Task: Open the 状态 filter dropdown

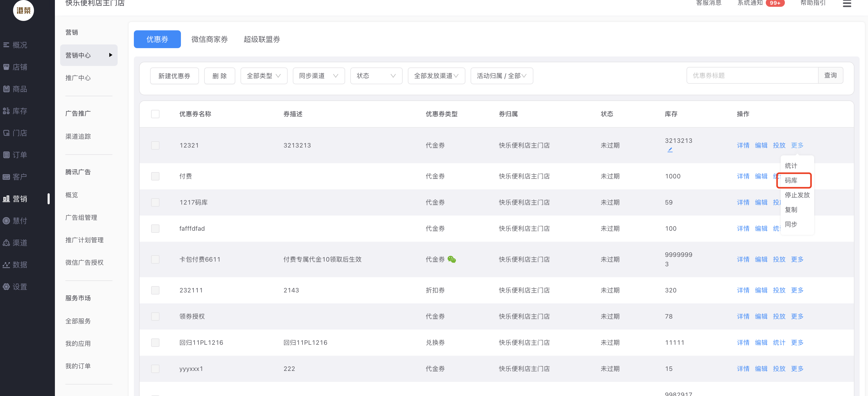Action: click(x=376, y=76)
